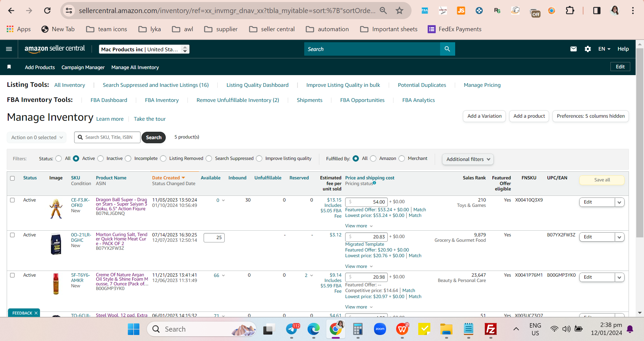
Task: Open the JS browser extension
Action: tap(461, 11)
